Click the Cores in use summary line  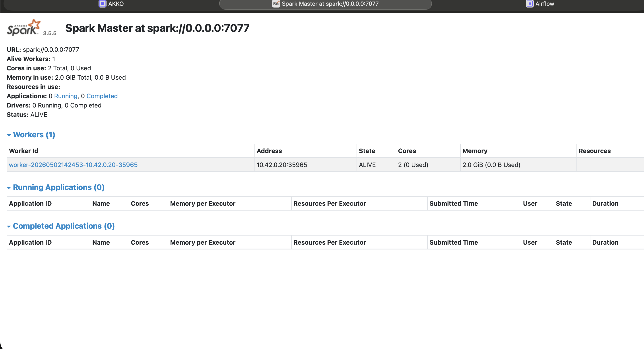[x=49, y=68]
